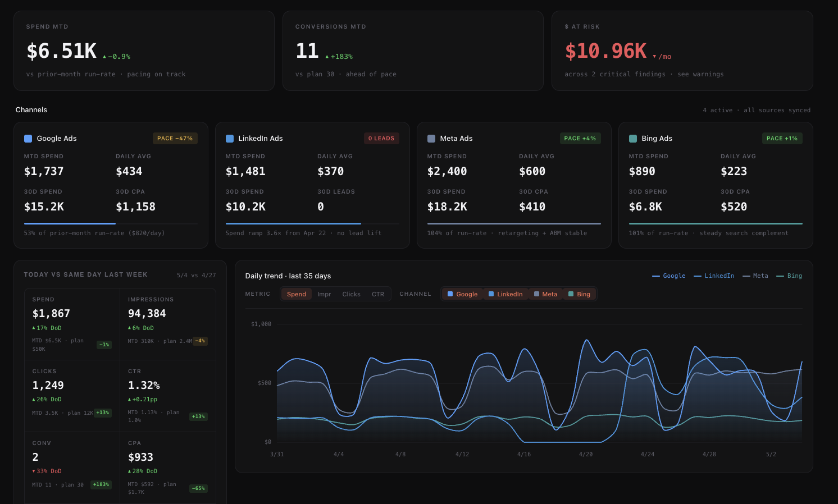Click Meta Ads MTD spend $2,400
Screen dimensions: 838x504
coord(447,171)
